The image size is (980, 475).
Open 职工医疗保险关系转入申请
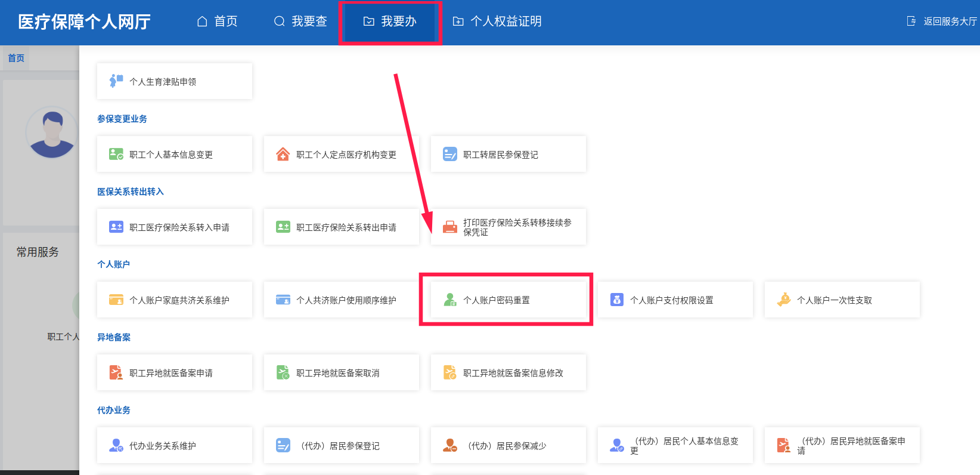coord(175,227)
